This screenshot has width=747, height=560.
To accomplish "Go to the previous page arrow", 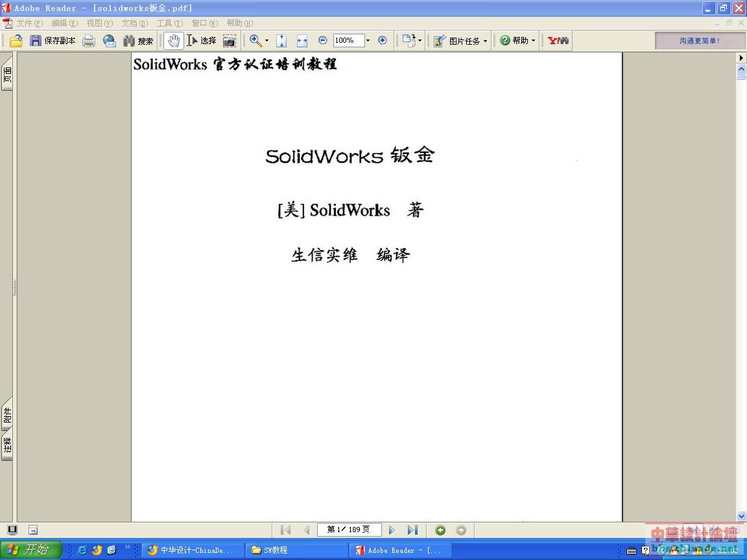I will [306, 530].
